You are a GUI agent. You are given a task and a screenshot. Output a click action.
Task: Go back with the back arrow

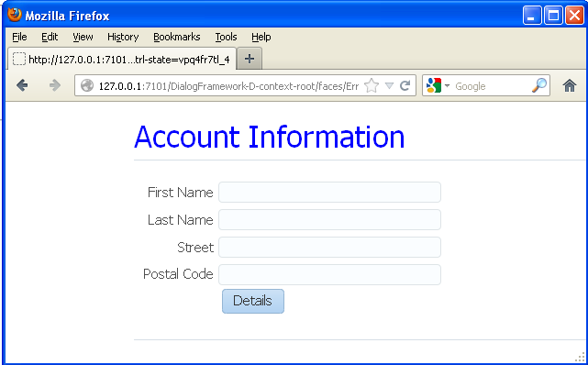pyautogui.click(x=22, y=85)
